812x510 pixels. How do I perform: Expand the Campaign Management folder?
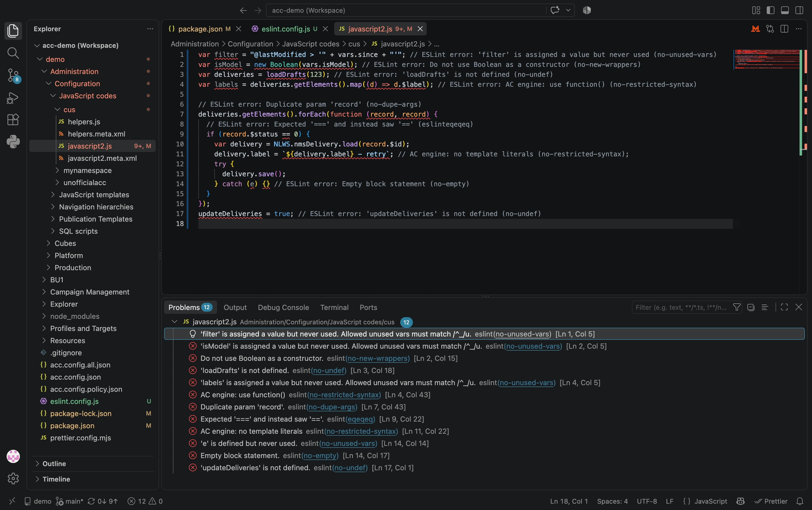[x=44, y=292]
